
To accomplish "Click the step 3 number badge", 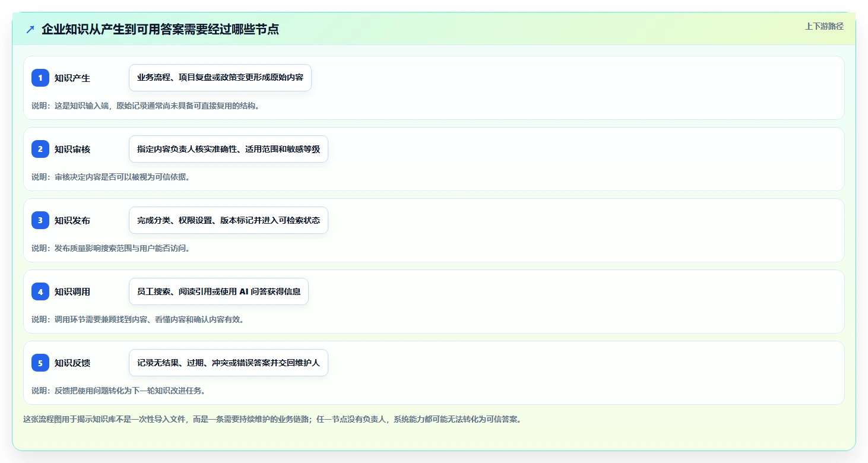I will click(40, 220).
